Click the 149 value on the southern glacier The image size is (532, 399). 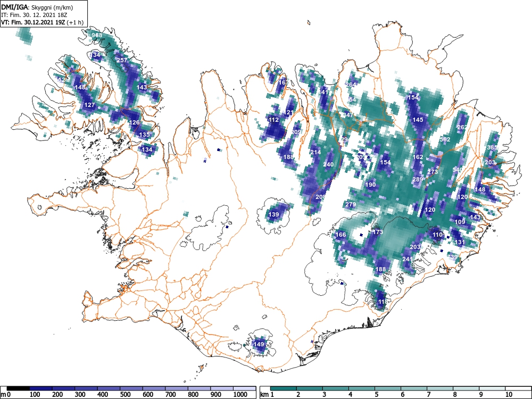coord(259,344)
